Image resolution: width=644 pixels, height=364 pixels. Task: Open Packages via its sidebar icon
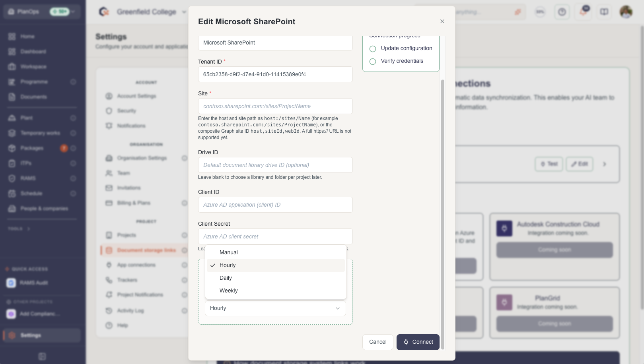[x=12, y=148]
